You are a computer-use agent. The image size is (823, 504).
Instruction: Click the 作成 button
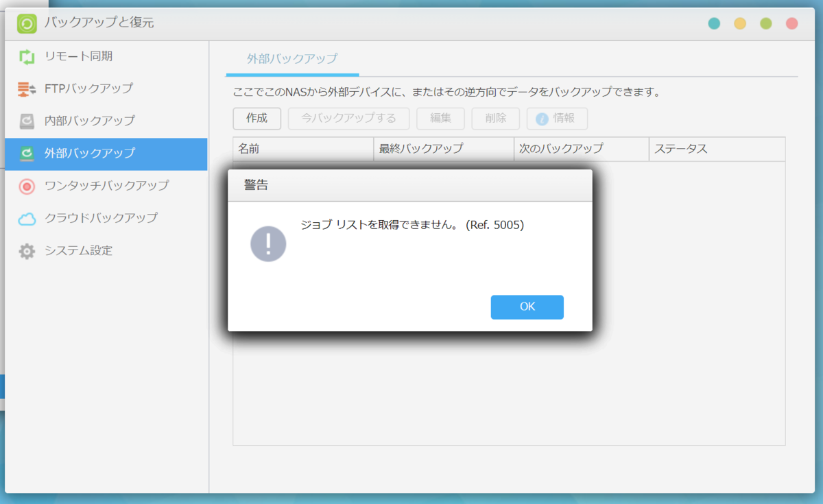(257, 118)
